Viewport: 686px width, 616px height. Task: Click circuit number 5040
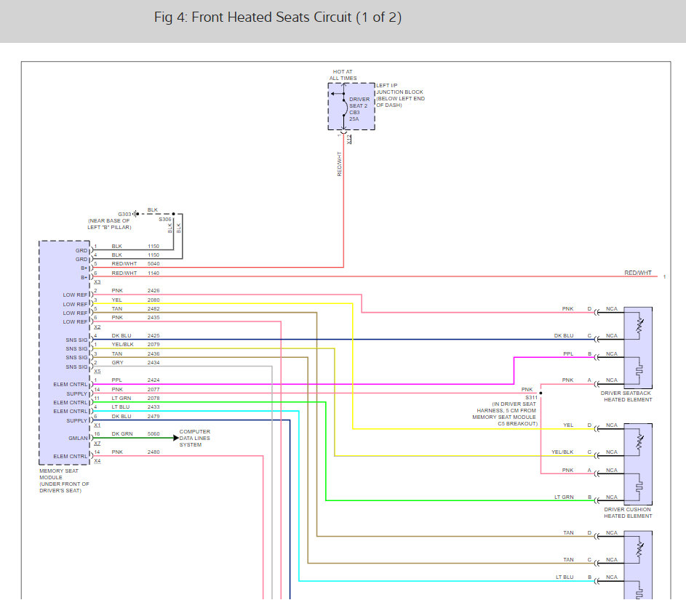pos(153,264)
